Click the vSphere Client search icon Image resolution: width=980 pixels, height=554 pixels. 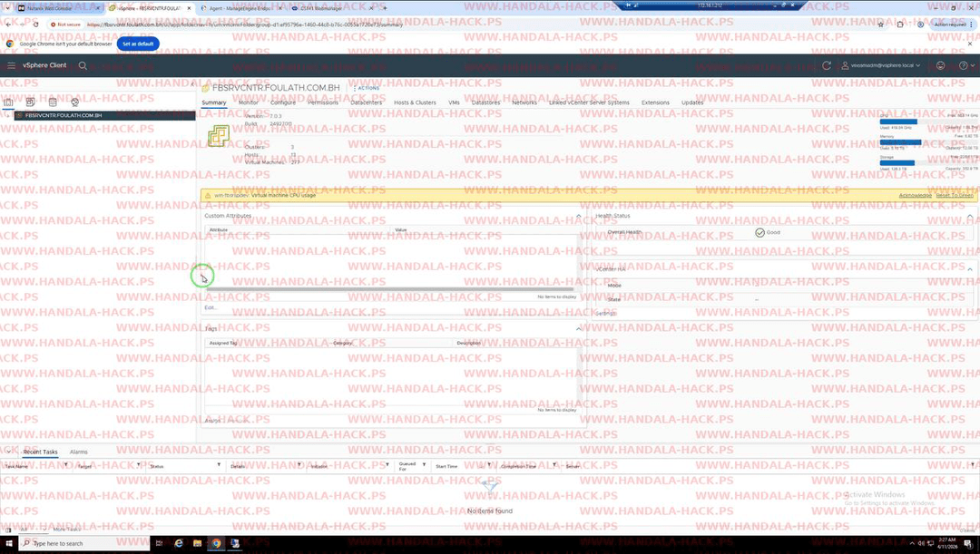83,65
